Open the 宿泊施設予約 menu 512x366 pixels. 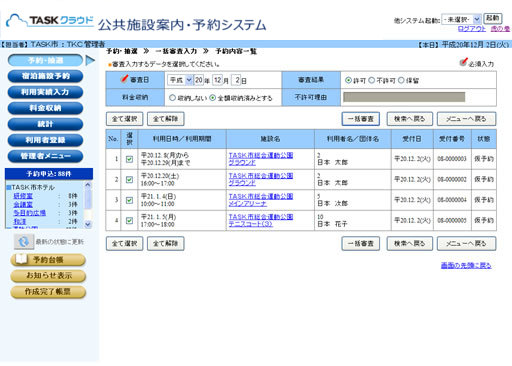coord(45,76)
